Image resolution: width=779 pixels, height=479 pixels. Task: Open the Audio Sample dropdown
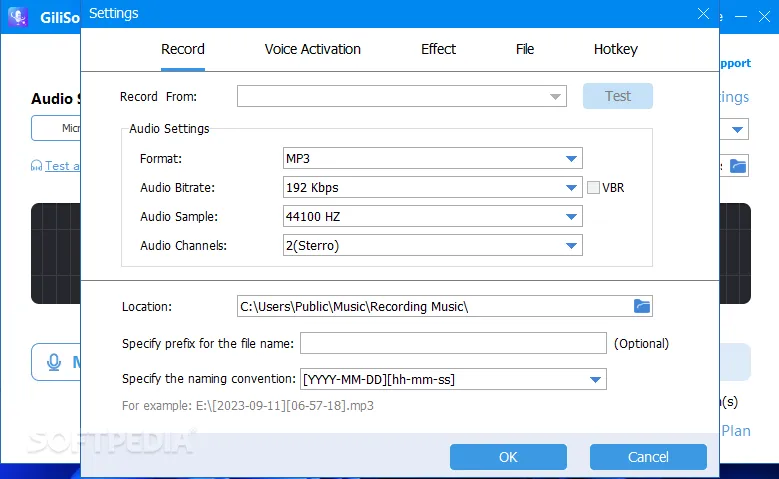[x=432, y=216]
